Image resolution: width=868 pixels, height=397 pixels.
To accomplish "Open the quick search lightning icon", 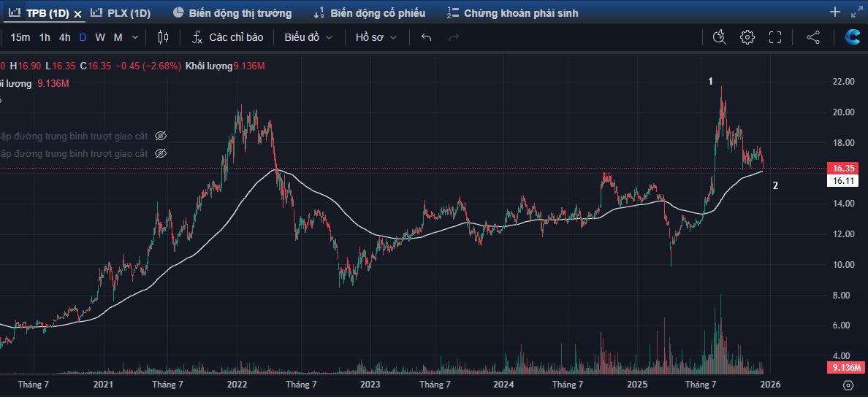I will point(720,37).
